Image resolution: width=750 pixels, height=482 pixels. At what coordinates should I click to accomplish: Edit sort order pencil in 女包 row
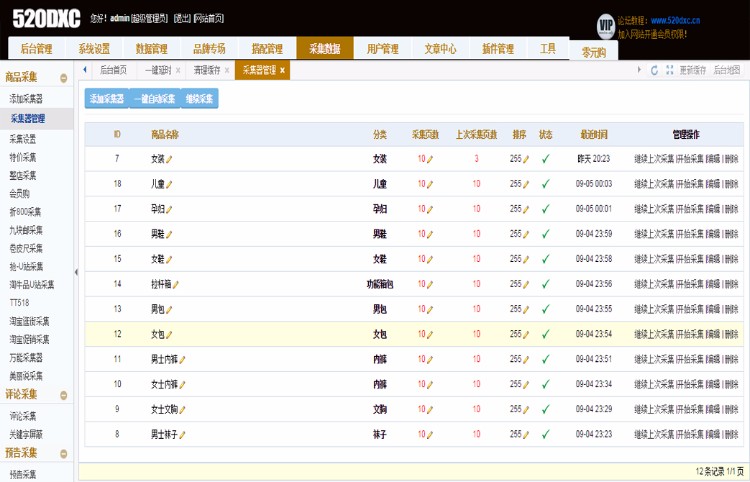pyautogui.click(x=526, y=334)
